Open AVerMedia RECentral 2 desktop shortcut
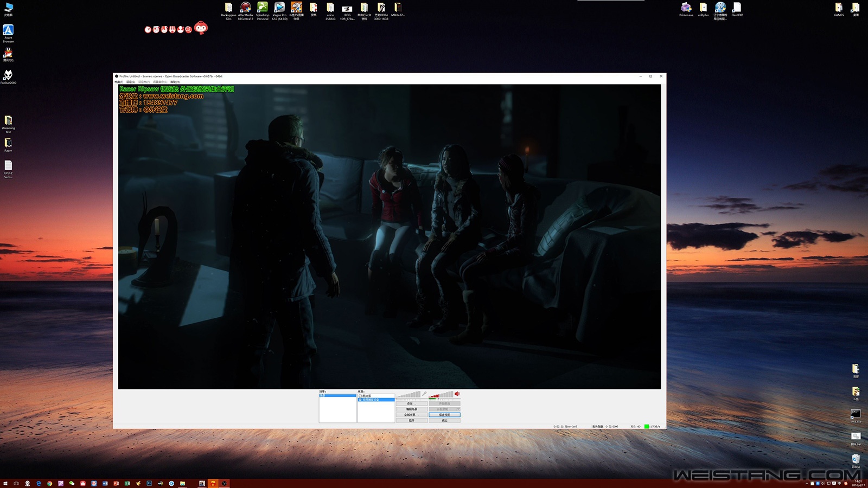The width and height of the screenshot is (868, 488). tap(245, 10)
